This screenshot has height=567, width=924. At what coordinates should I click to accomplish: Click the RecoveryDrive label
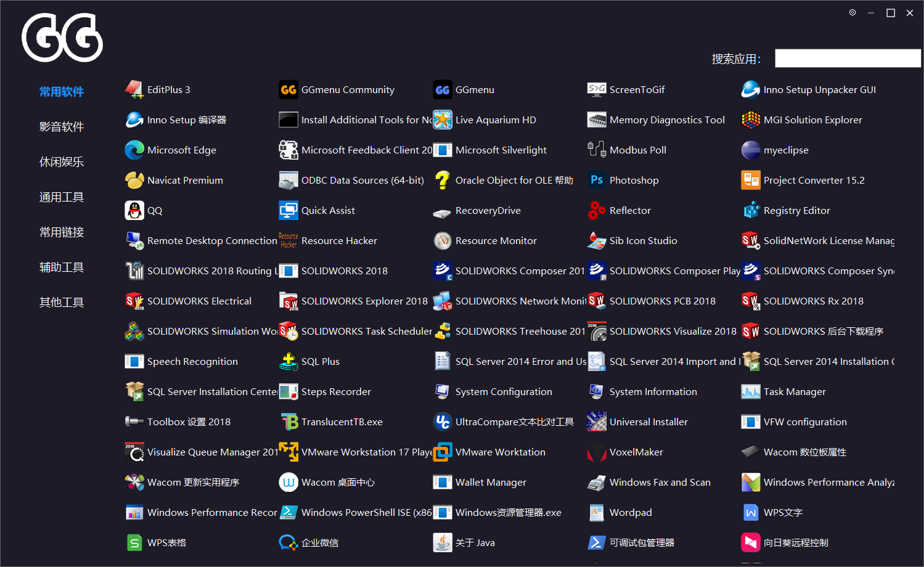click(x=488, y=211)
